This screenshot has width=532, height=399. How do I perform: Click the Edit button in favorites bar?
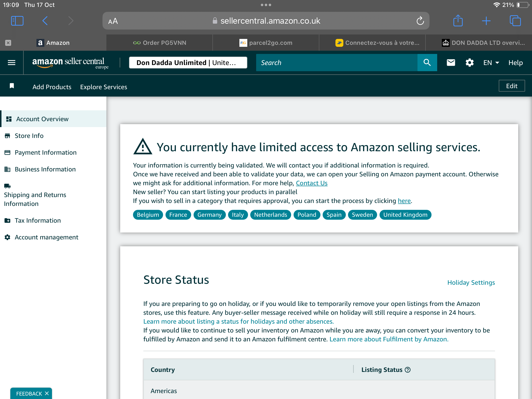point(512,86)
